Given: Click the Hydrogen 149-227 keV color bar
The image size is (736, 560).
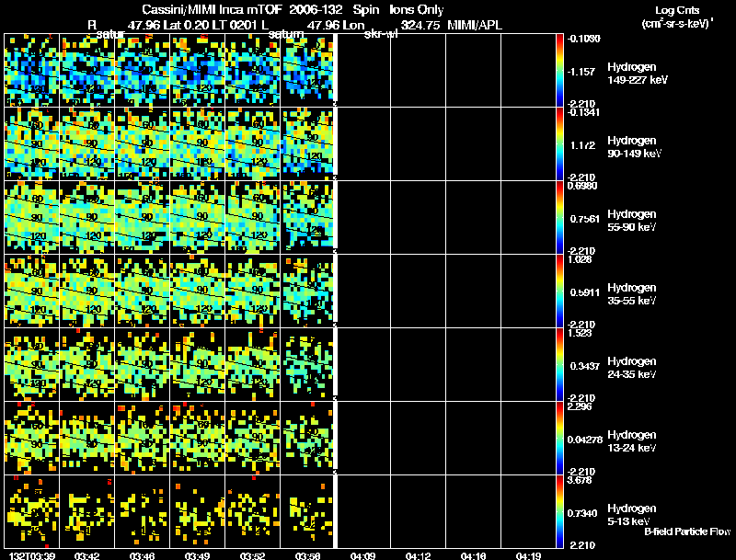Looking at the screenshot, I should [x=560, y=69].
